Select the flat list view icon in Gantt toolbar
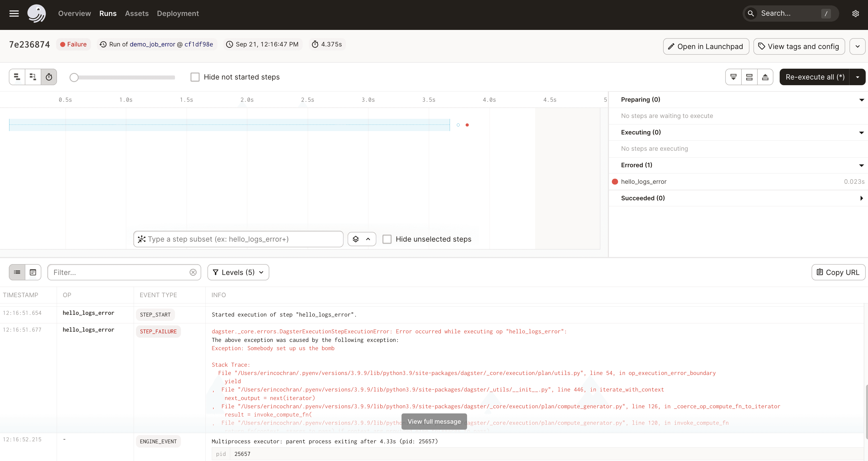The height and width of the screenshot is (461, 868). click(16, 77)
